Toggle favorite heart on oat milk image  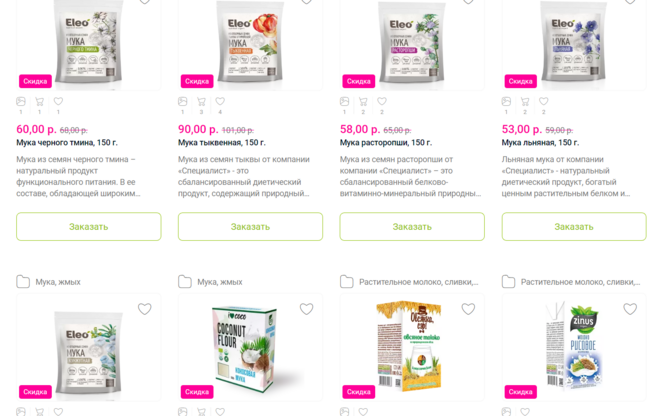coord(468,309)
